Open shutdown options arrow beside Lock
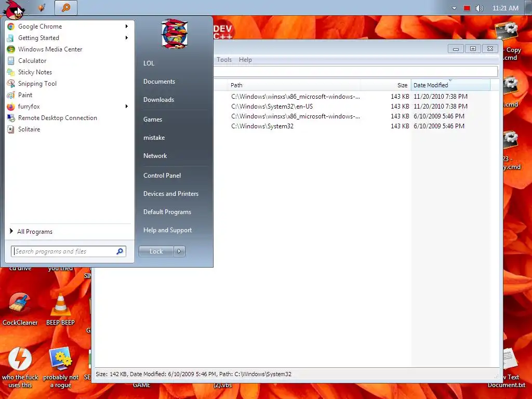The height and width of the screenshot is (399, 532). coord(179,251)
